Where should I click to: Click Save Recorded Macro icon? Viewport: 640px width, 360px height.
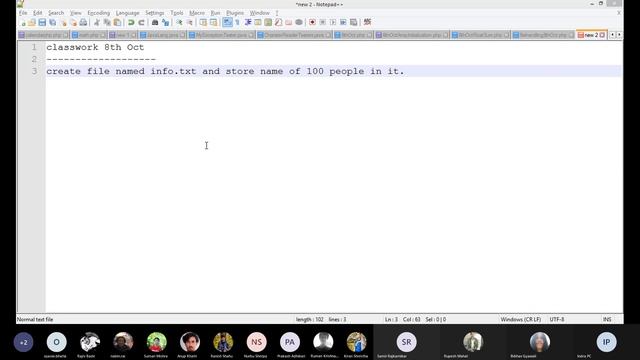(x=353, y=22)
